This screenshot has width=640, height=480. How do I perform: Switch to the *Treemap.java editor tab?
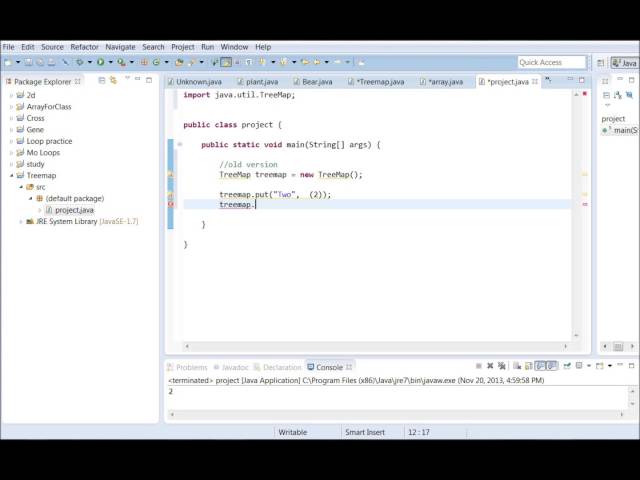pyautogui.click(x=376, y=82)
